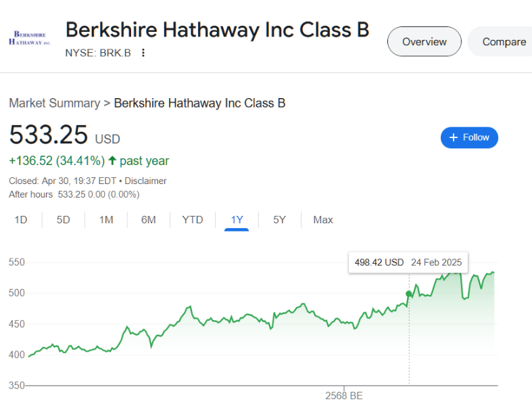Image resolution: width=532 pixels, height=406 pixels.
Task: Open the Market Summary breadcrumb link
Action: tap(55, 103)
